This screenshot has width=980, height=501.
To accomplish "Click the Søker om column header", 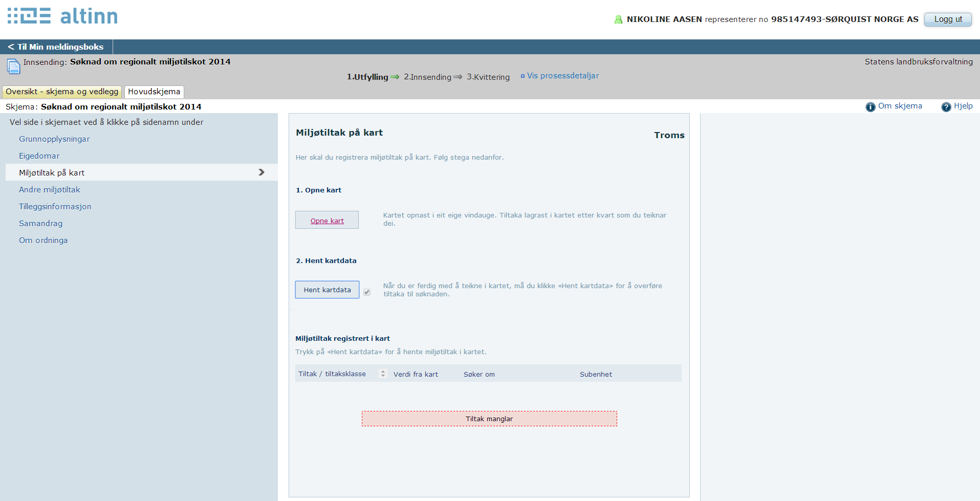I will [479, 374].
